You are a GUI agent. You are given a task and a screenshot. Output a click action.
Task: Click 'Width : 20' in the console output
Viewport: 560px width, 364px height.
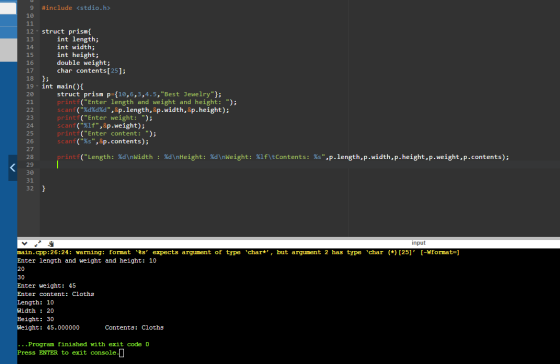click(35, 311)
